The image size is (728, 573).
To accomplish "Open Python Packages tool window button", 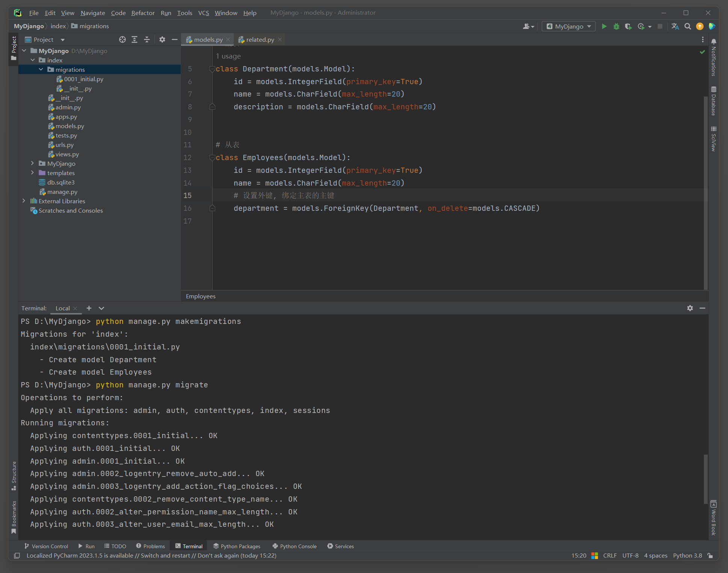I will coord(237,546).
